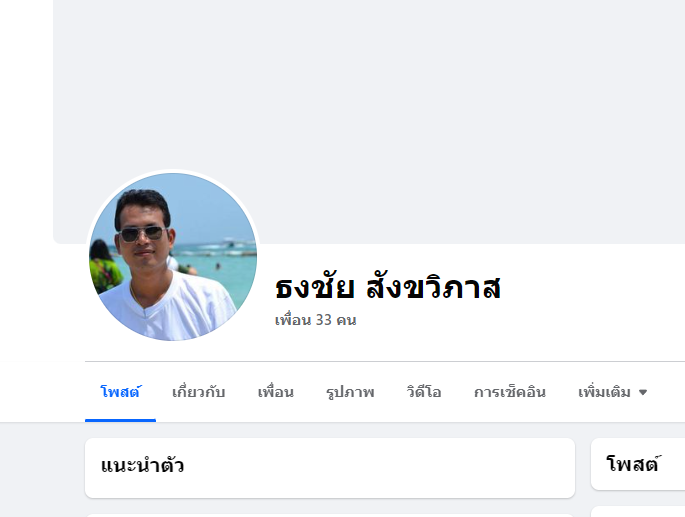Switch to the เกี่ยวกับ tab
The width and height of the screenshot is (685, 517).
(198, 392)
